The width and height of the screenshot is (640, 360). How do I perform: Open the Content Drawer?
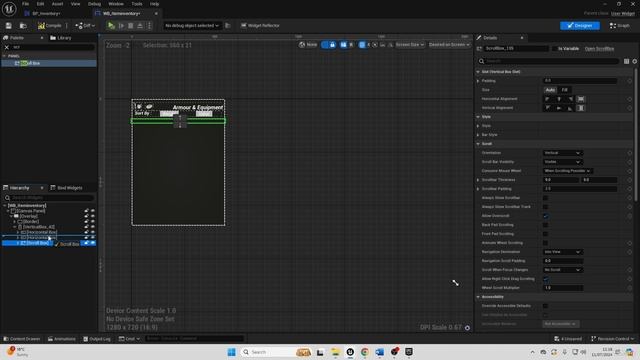(x=22, y=339)
